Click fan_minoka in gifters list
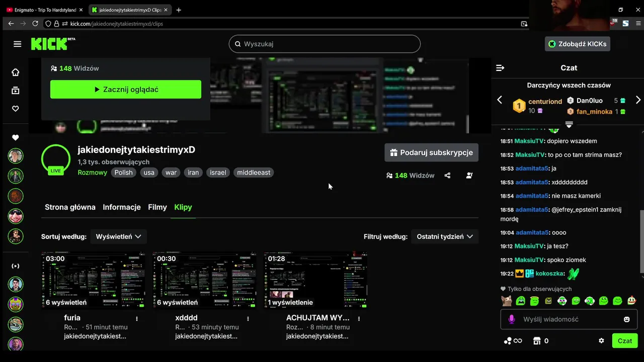This screenshot has width=644, height=362. 594,112
